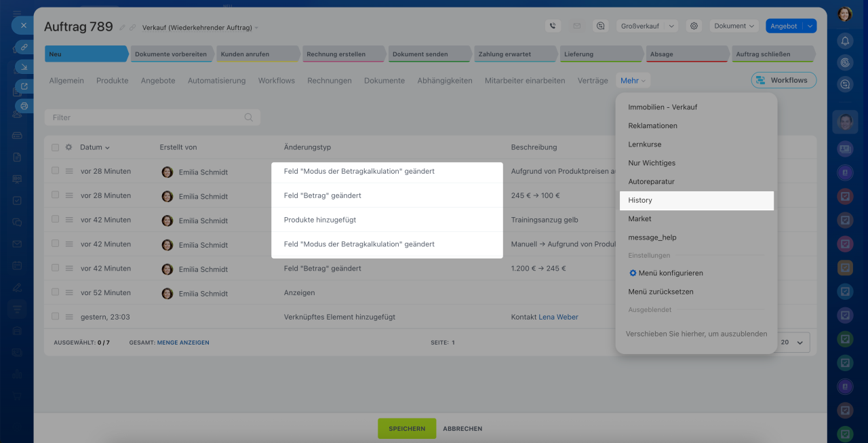This screenshot has width=868, height=443.
Task: Click the spiral icon below the notification bell
Action: [845, 62]
